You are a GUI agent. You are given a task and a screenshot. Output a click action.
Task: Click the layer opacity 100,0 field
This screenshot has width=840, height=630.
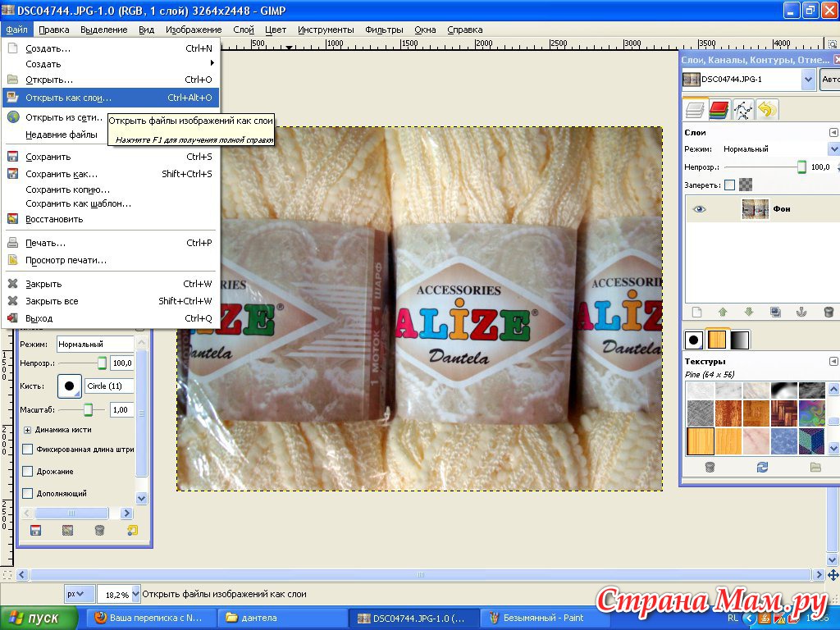point(820,167)
